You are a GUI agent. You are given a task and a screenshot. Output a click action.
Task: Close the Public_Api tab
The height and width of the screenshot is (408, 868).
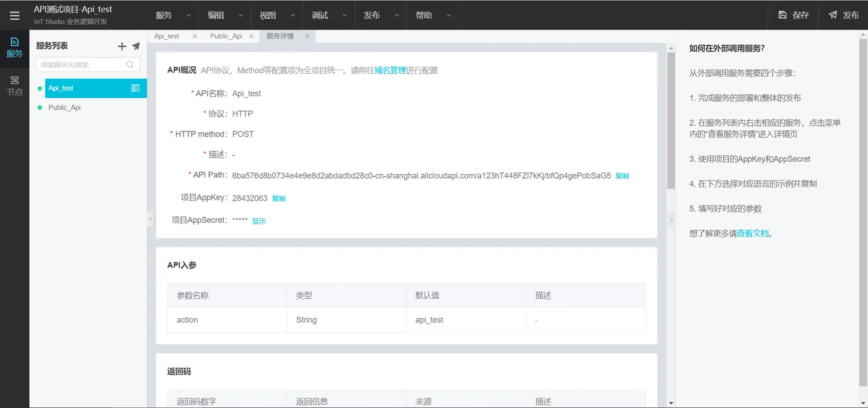[251, 37]
